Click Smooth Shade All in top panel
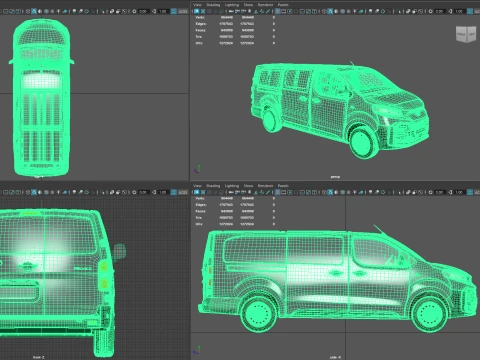 pos(34,11)
